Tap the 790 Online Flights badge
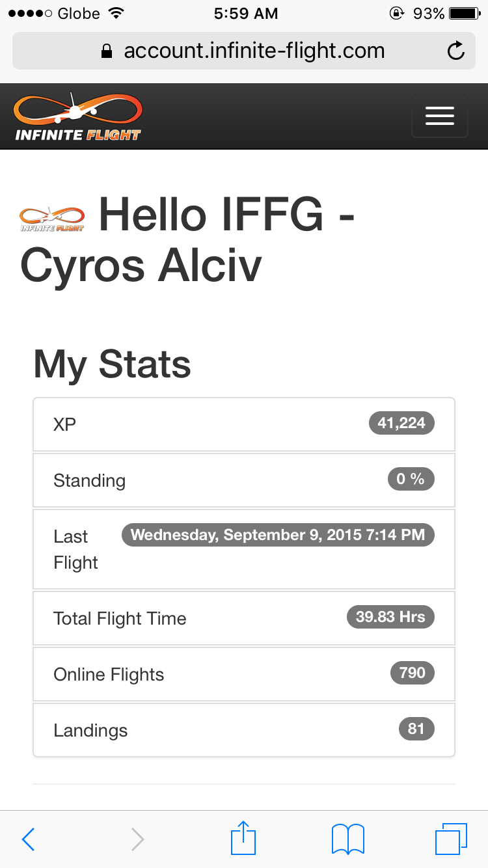 (412, 673)
